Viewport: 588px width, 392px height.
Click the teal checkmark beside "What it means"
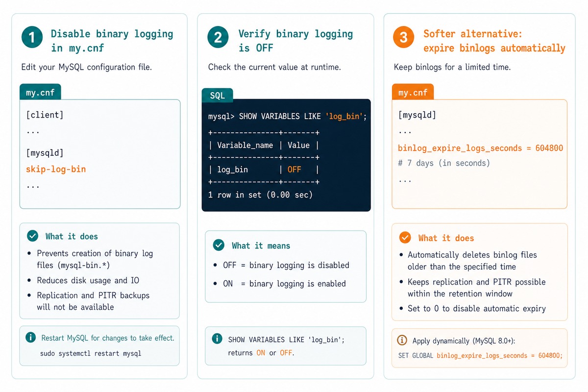[x=219, y=245]
